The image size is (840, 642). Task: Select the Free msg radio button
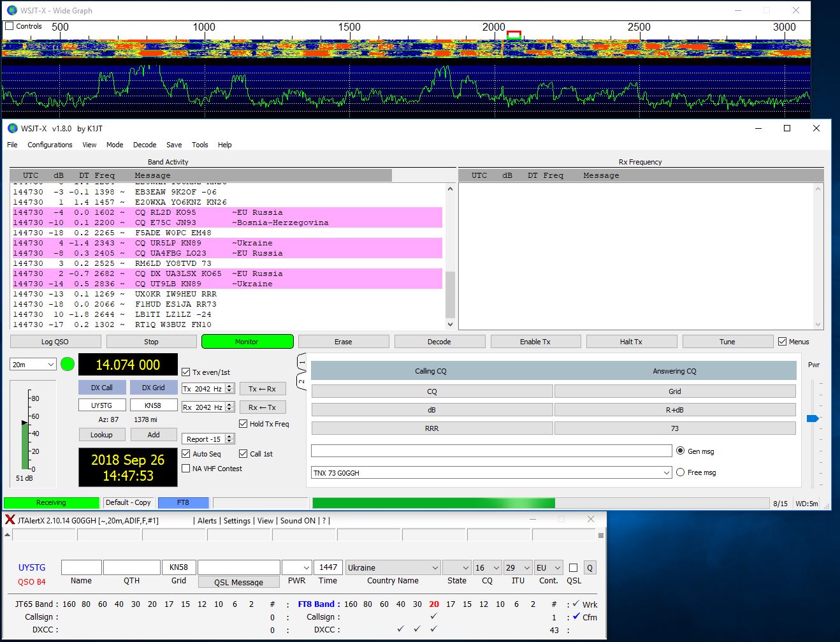(x=681, y=472)
